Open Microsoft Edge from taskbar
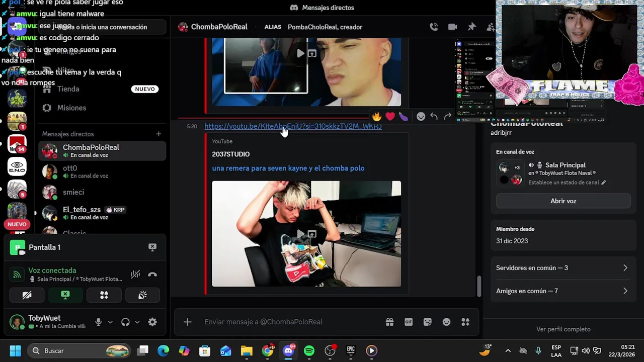The width and height of the screenshot is (644, 362). pyautogui.click(x=163, y=350)
